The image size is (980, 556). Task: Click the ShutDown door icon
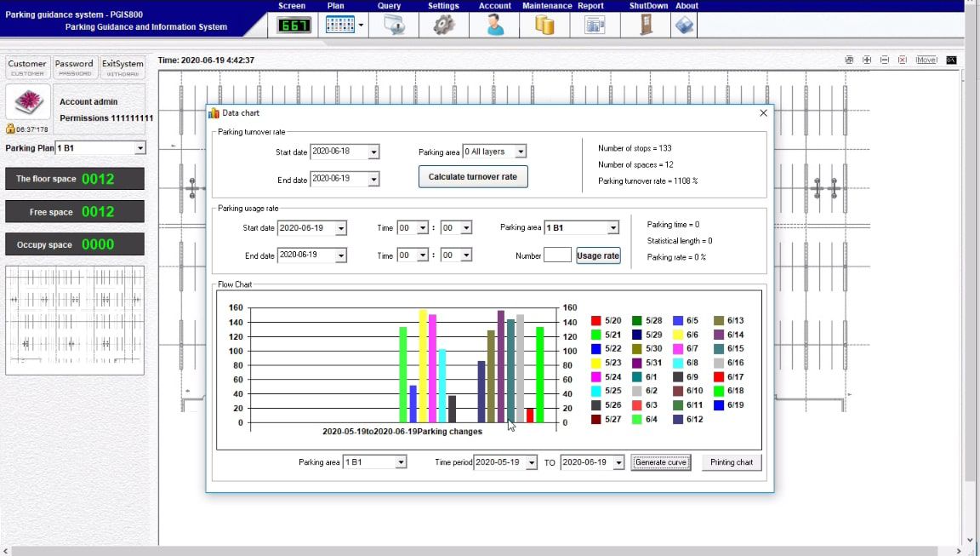point(649,26)
